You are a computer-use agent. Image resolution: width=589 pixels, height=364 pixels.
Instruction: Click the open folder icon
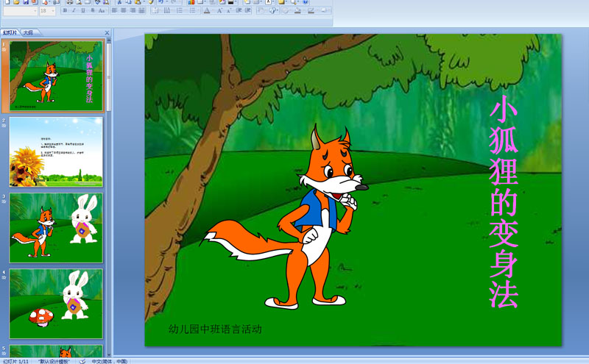point(16,2)
